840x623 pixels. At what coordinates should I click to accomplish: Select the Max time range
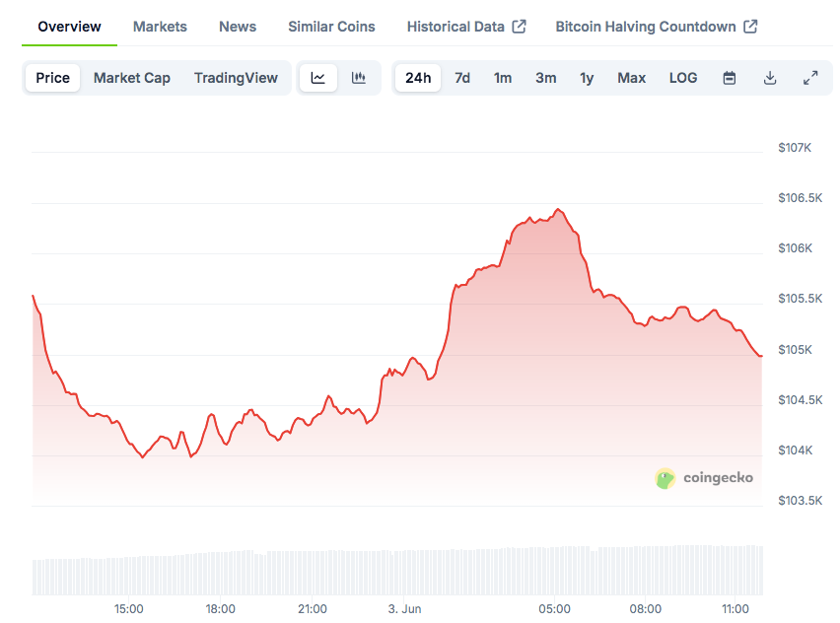pyautogui.click(x=632, y=78)
